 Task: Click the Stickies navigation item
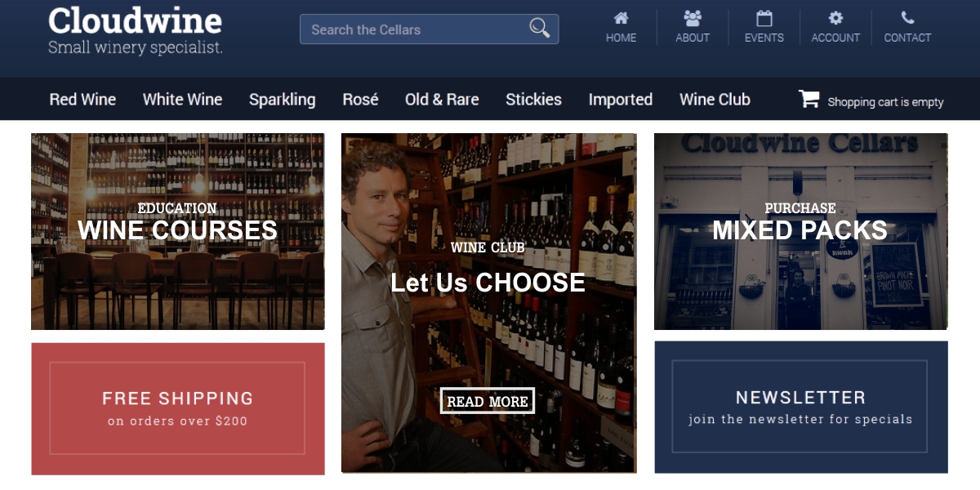click(533, 99)
